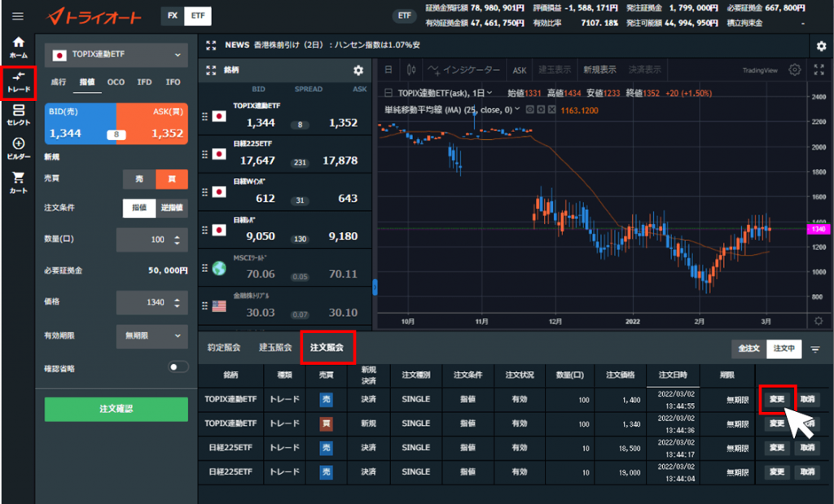Switch to the IFD order tab
The height and width of the screenshot is (504, 834).
(144, 82)
